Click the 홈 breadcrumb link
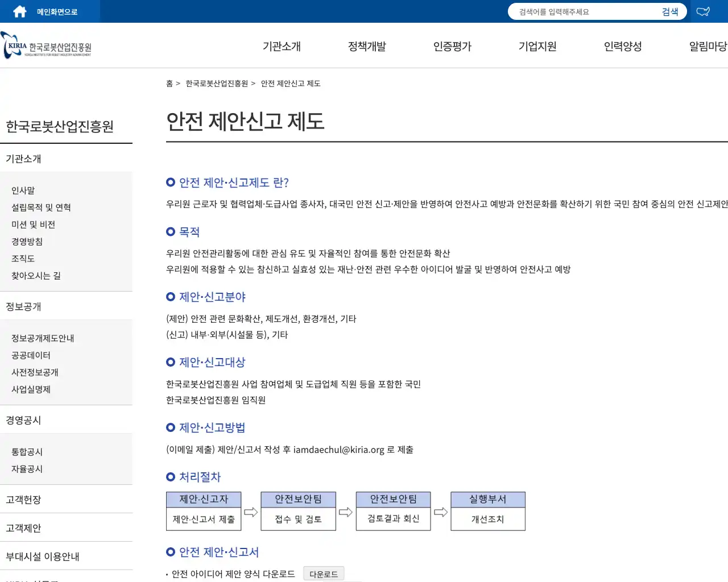 [x=169, y=83]
